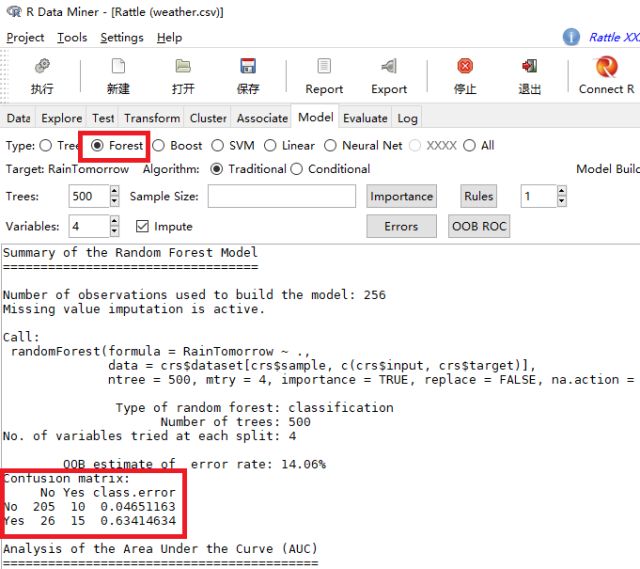Choose the Traditional algorithm radio
Image resolution: width=640 pixels, height=569 pixels.
[216, 169]
